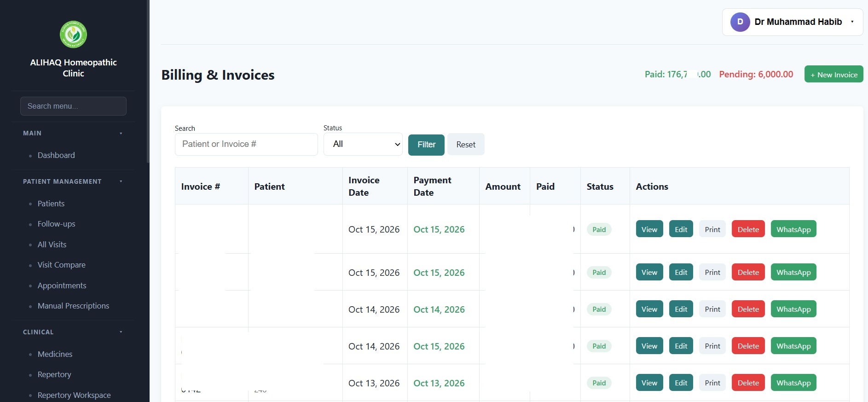This screenshot has width=868, height=402.
Task: Open the Status dropdown showing All
Action: coord(363,144)
